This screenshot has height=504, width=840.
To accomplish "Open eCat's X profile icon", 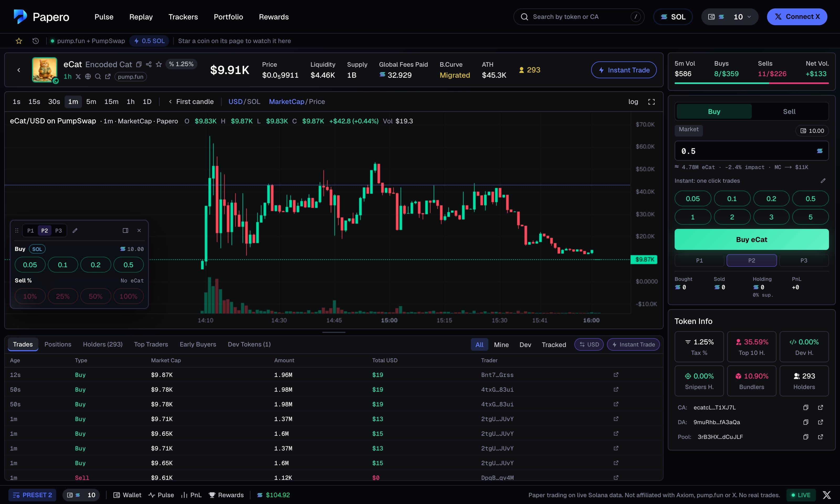I will (x=78, y=76).
